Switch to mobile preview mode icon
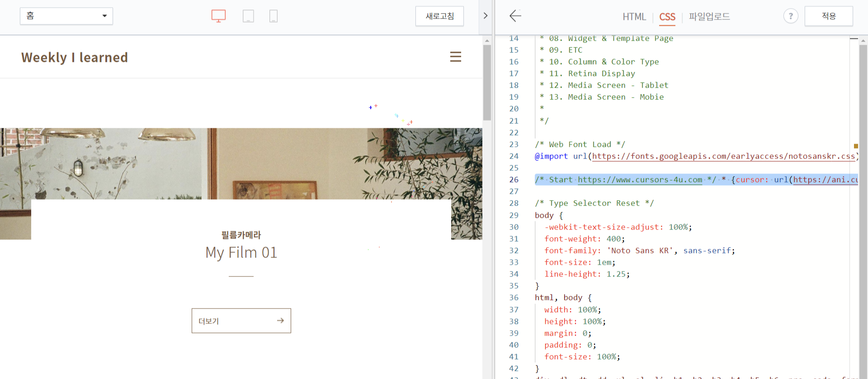The width and height of the screenshot is (868, 379). point(274,16)
